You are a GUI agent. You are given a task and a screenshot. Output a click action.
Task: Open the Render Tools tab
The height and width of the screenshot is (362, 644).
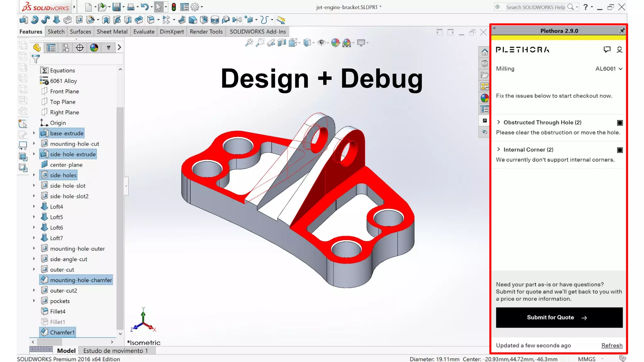(x=206, y=31)
